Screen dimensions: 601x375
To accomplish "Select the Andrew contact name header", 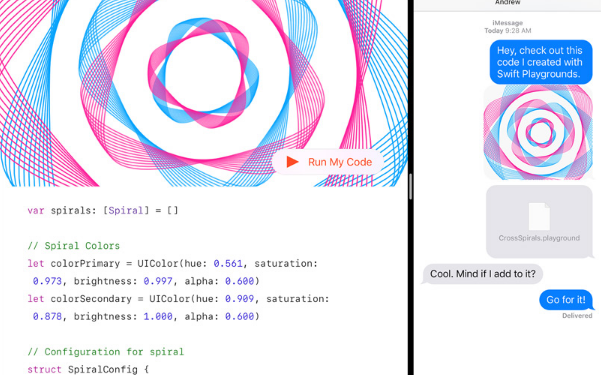I will pos(507,2).
